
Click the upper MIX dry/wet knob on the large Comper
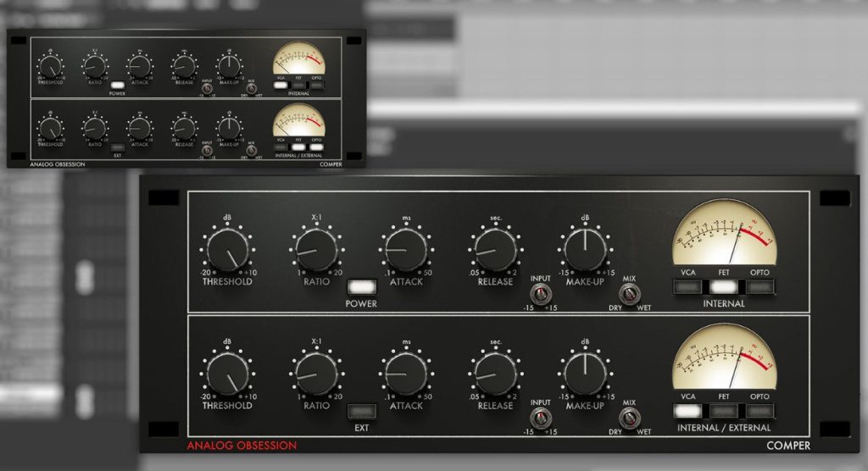click(629, 294)
